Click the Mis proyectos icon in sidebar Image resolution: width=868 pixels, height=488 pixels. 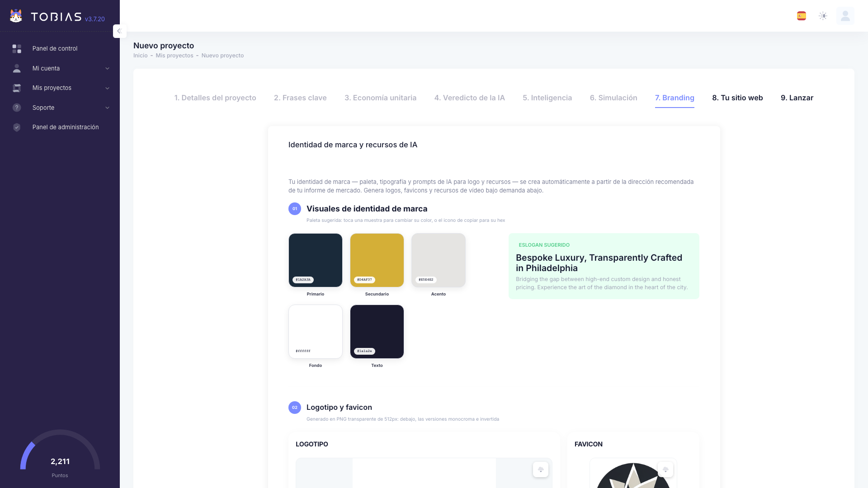(17, 88)
